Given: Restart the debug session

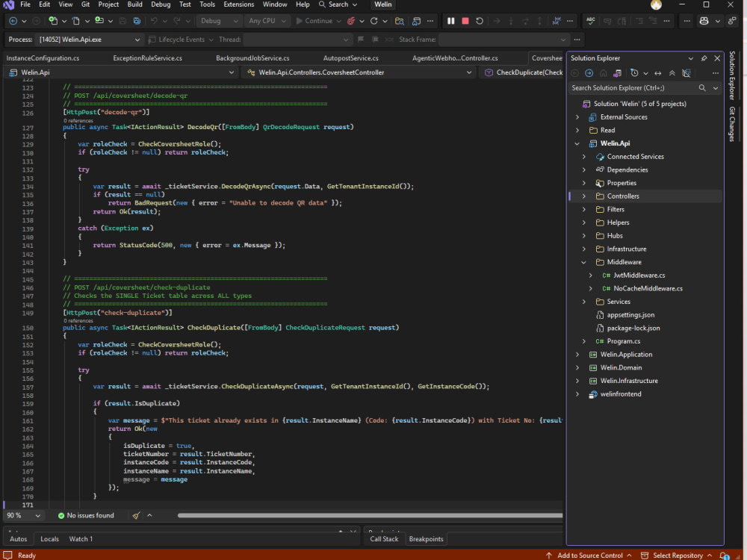Looking at the screenshot, I should 480,21.
